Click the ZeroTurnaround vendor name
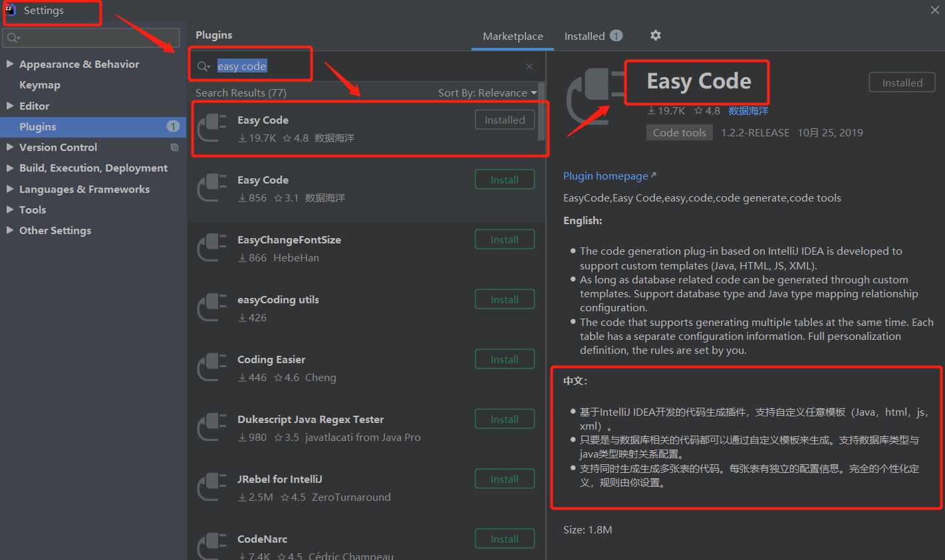Image resolution: width=945 pixels, height=560 pixels. (x=351, y=497)
